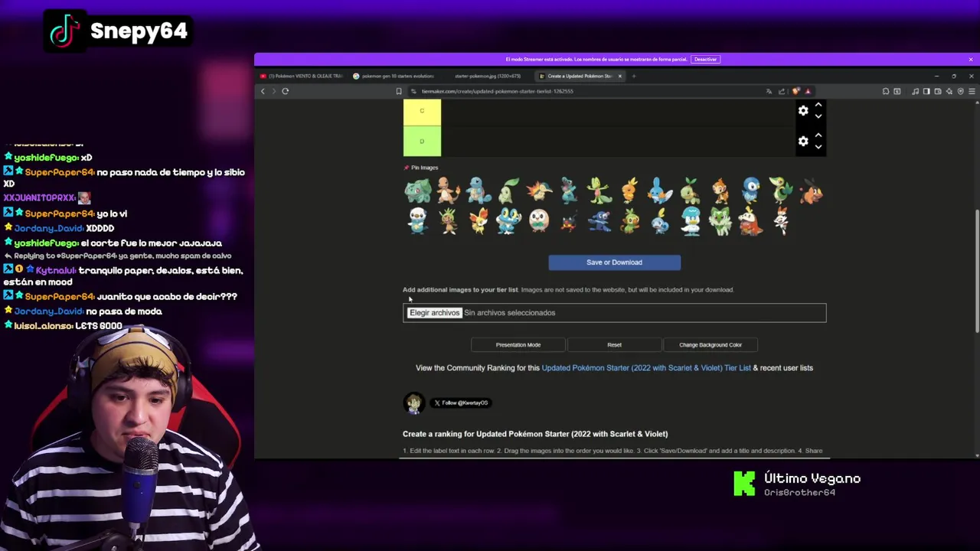Viewport: 980px width, 551px height.
Task: Click the share page icon
Action: (x=782, y=91)
